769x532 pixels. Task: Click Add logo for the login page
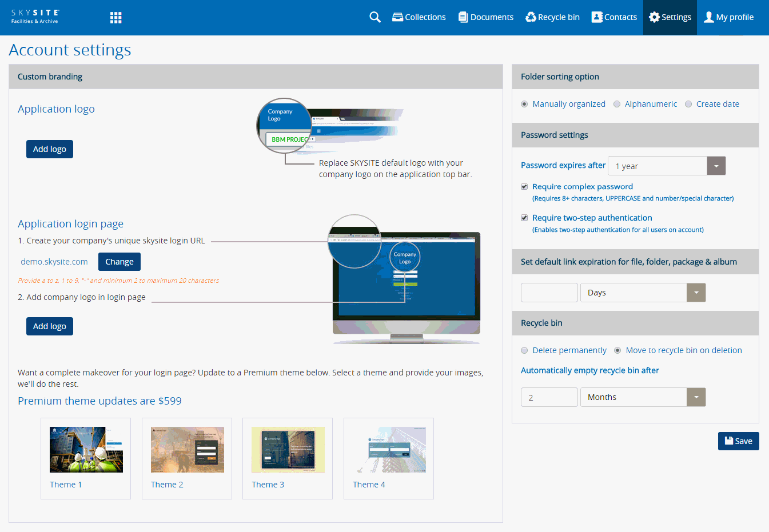point(50,326)
